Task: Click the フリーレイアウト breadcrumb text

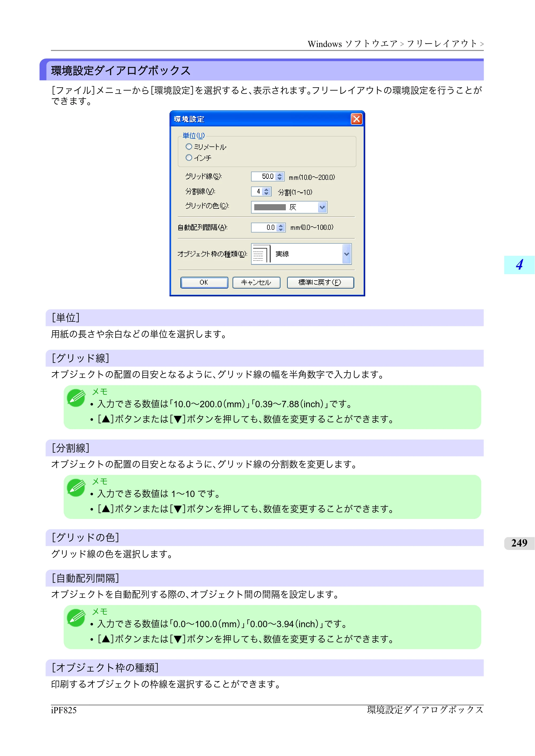Action: coord(442,44)
